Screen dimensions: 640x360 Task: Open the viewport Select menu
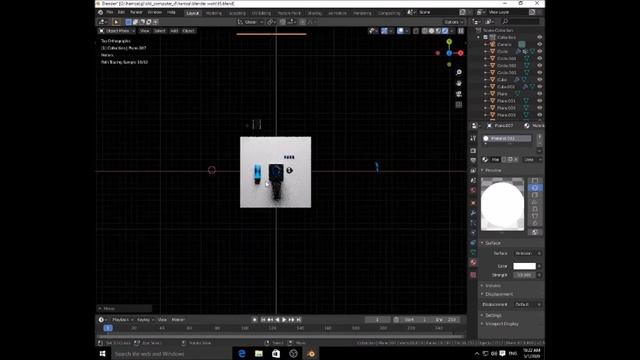pos(160,31)
